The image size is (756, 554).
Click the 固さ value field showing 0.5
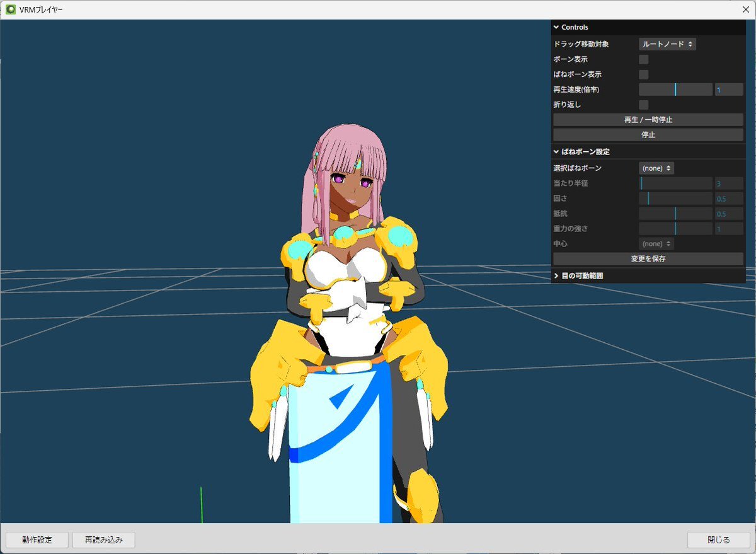(729, 199)
